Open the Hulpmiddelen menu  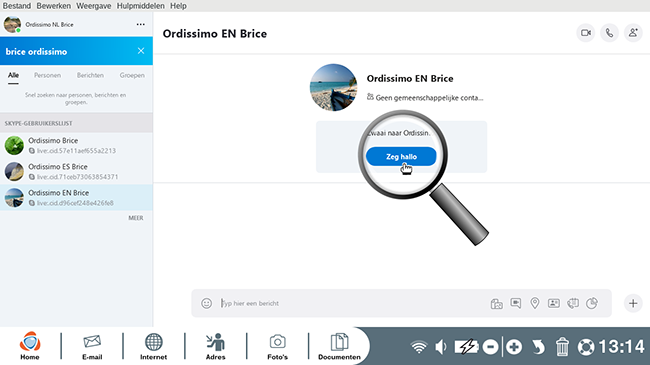(x=141, y=6)
